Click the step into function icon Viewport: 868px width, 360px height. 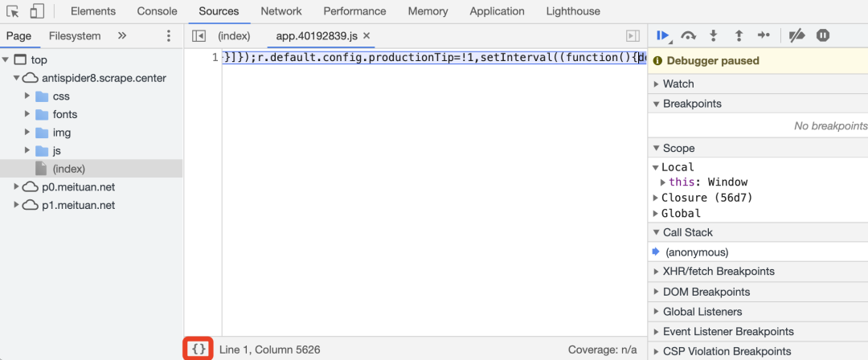click(713, 35)
